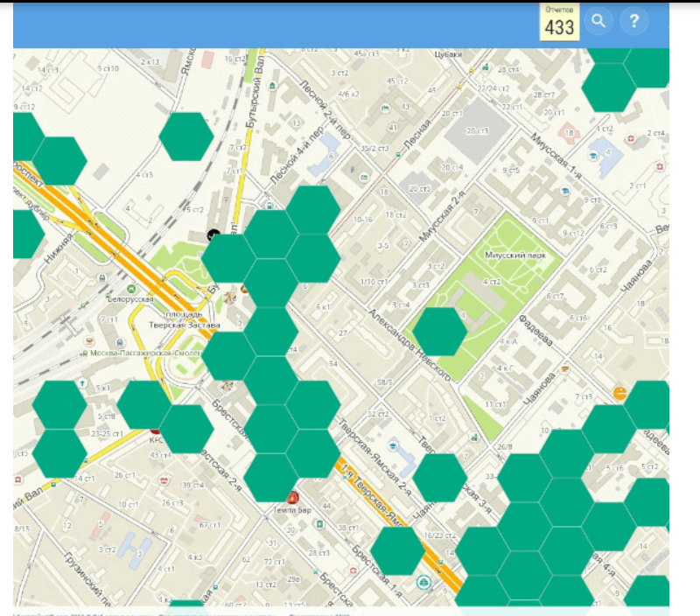This screenshot has height=616, width=700.
Task: Click the red Темпл Бар marker icon
Action: tap(293, 497)
